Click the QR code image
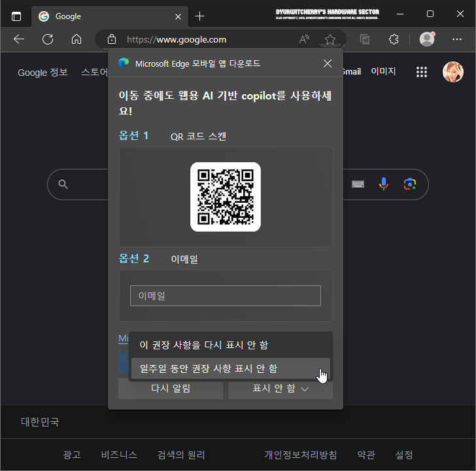This screenshot has width=476, height=471. pos(226,197)
